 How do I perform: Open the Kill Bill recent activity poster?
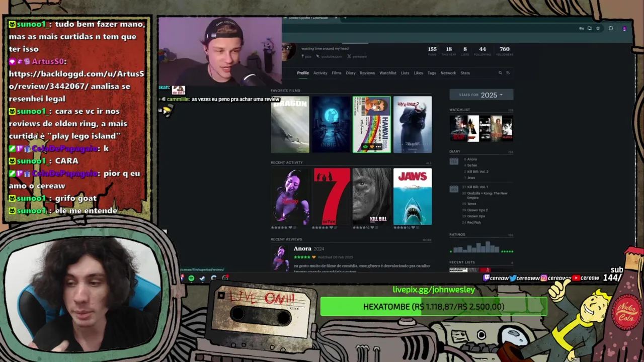(x=372, y=196)
